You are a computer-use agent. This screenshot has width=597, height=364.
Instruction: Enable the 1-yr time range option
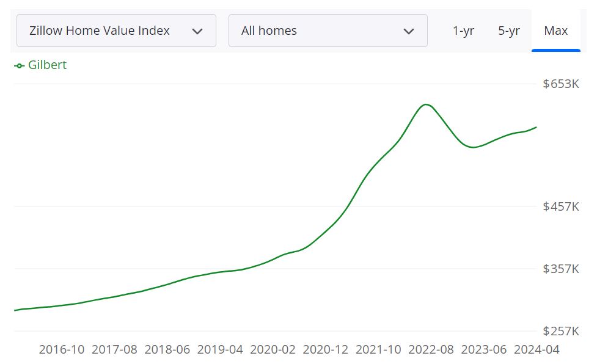tap(464, 31)
